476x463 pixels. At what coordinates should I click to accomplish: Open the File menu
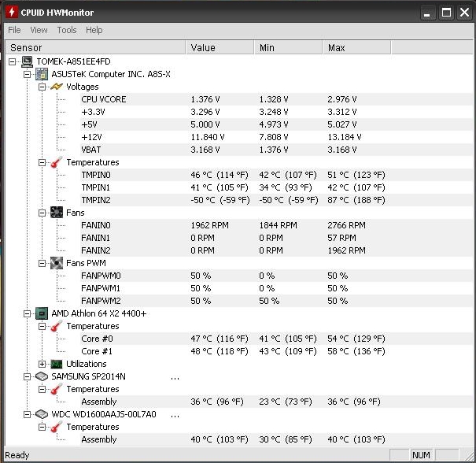tap(14, 30)
